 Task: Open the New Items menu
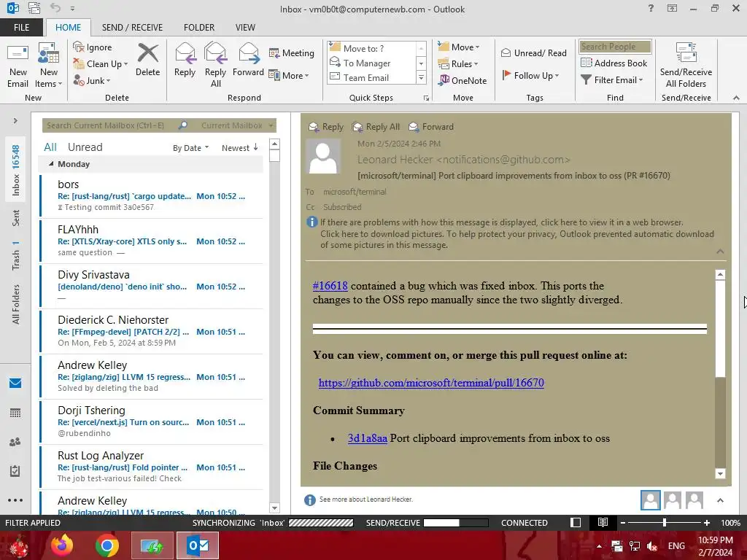click(49, 66)
